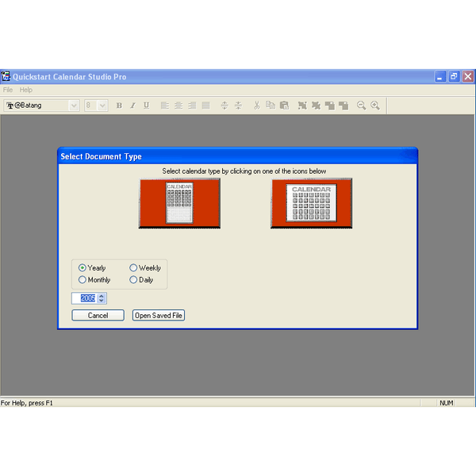Toggle Bold formatting in toolbar
The width and height of the screenshot is (476, 476).
coord(119,106)
